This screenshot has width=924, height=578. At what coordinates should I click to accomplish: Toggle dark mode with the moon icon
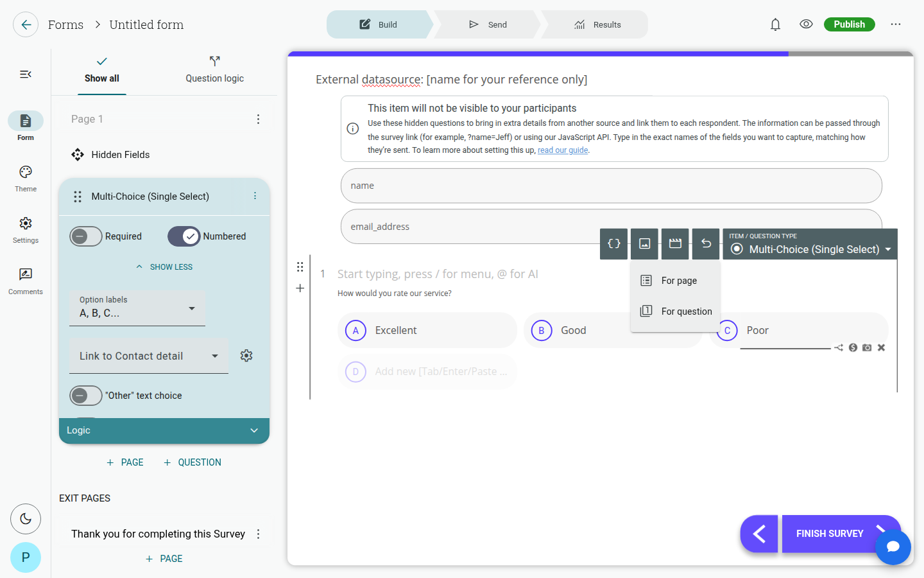click(26, 519)
